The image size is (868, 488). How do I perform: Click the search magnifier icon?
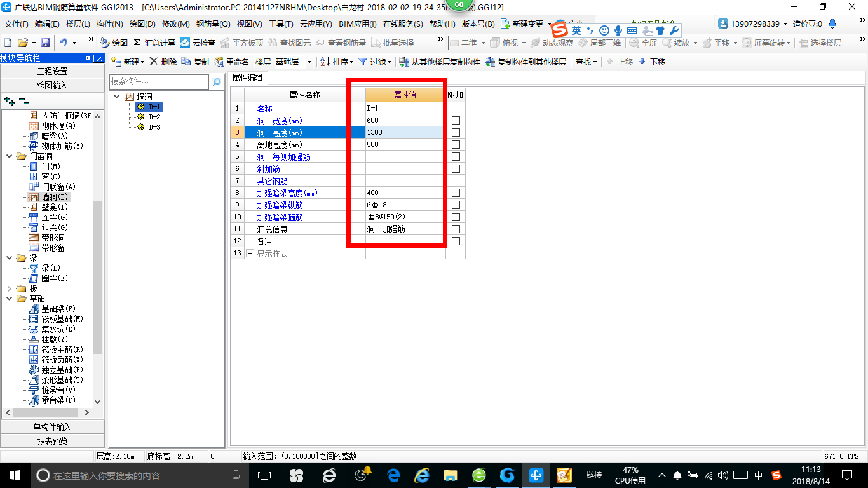coord(217,82)
